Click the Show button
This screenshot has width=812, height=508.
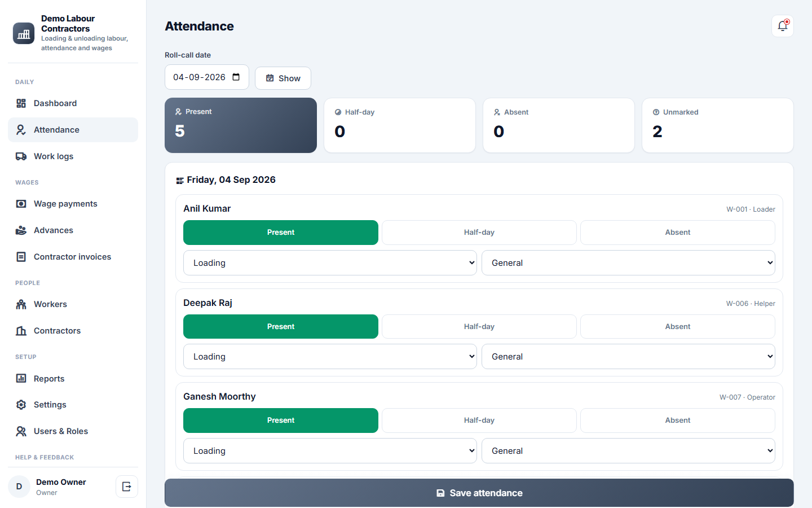[x=283, y=78]
